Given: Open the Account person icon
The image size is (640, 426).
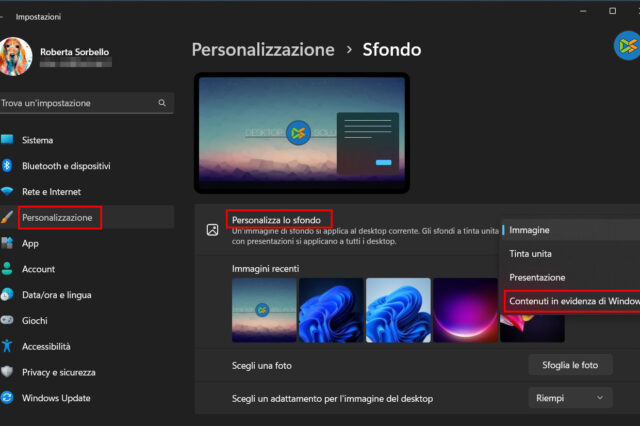Looking at the screenshot, I should tap(7, 268).
